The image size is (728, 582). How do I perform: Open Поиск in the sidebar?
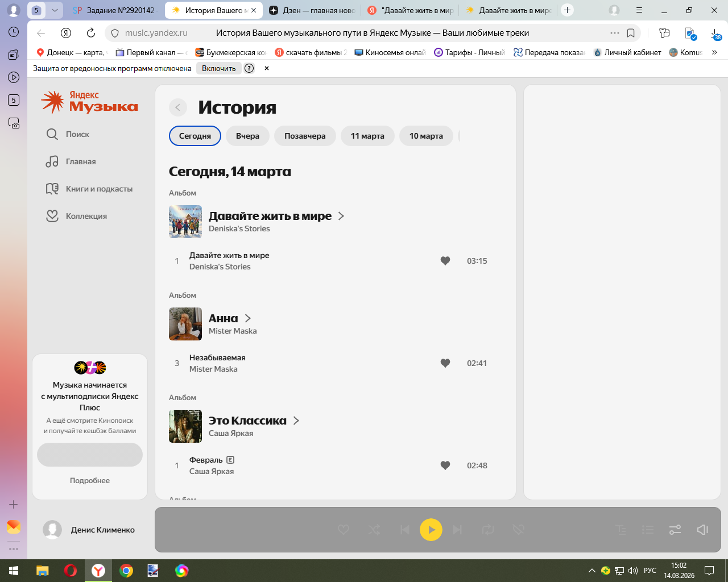77,134
